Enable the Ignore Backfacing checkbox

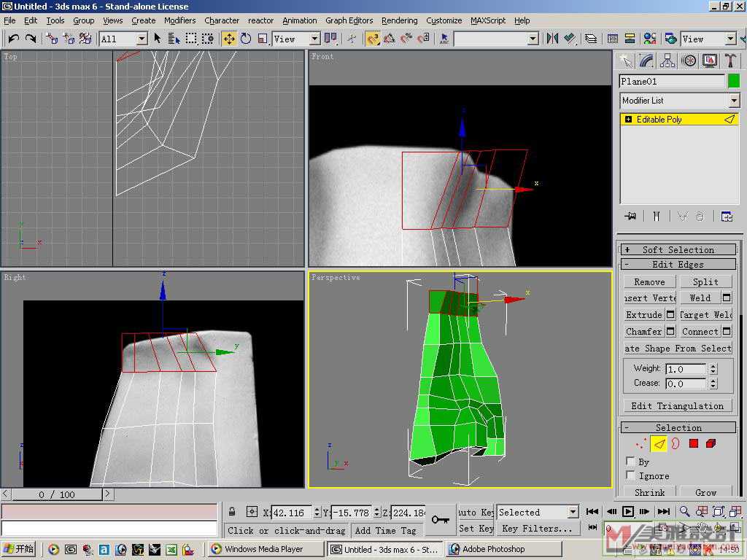(631, 475)
